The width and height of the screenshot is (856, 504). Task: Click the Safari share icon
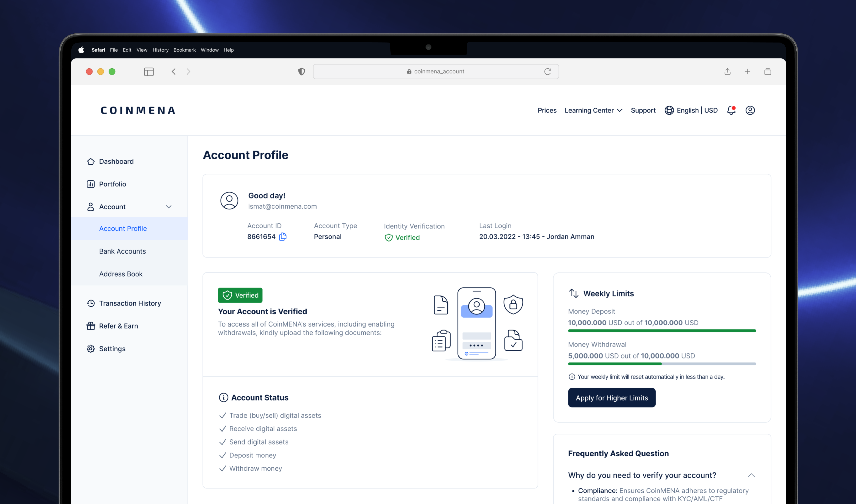(727, 71)
